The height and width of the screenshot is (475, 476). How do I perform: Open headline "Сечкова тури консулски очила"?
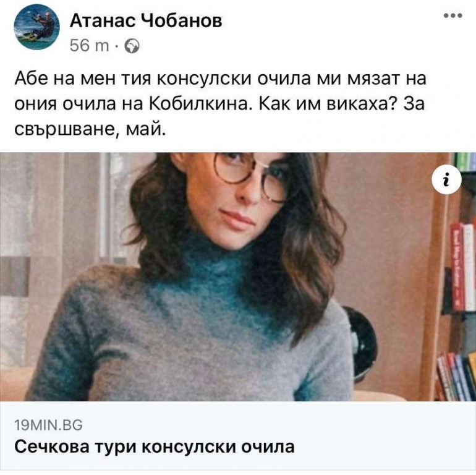[154, 447]
